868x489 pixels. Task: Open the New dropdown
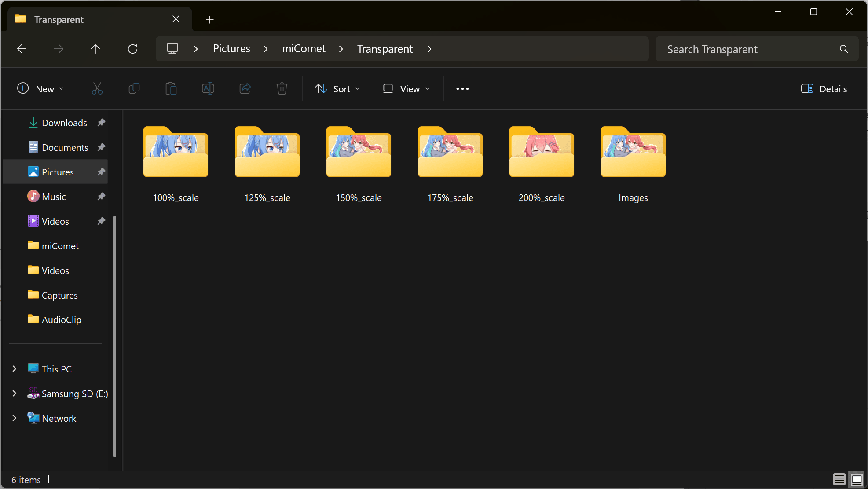click(40, 89)
